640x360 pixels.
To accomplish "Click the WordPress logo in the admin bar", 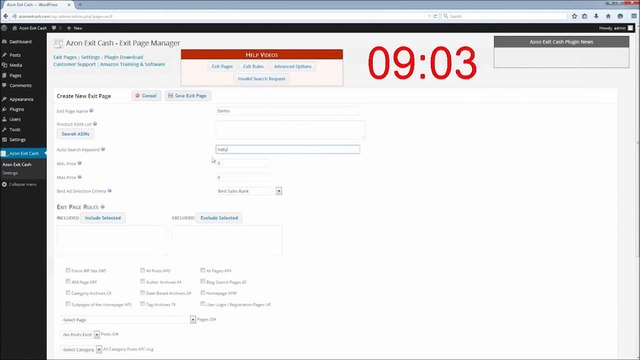I will coord(4,28).
